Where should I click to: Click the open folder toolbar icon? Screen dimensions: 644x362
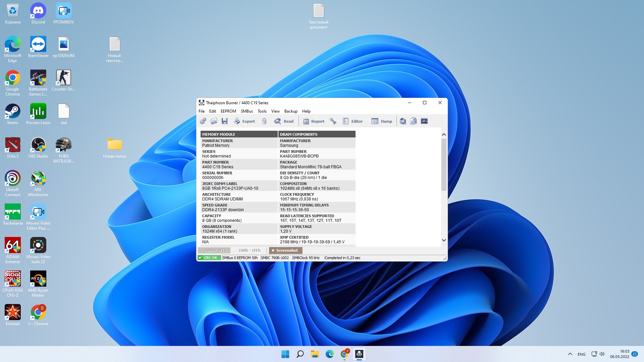pos(214,121)
